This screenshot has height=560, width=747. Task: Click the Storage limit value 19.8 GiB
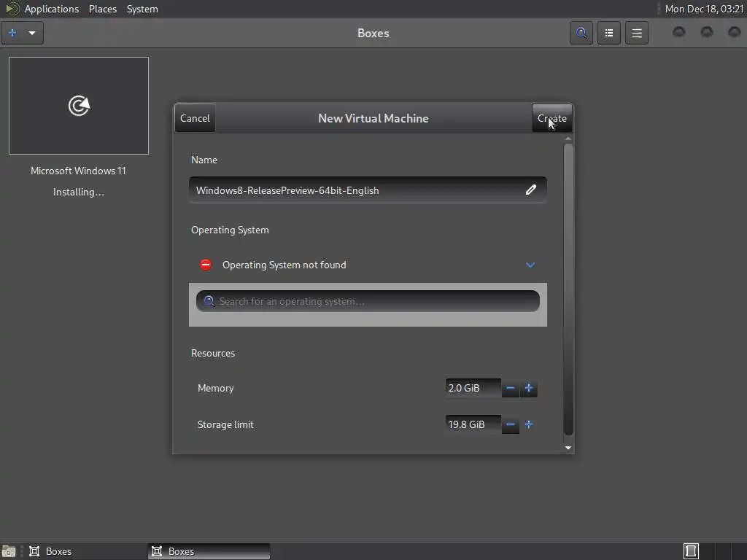(473, 424)
